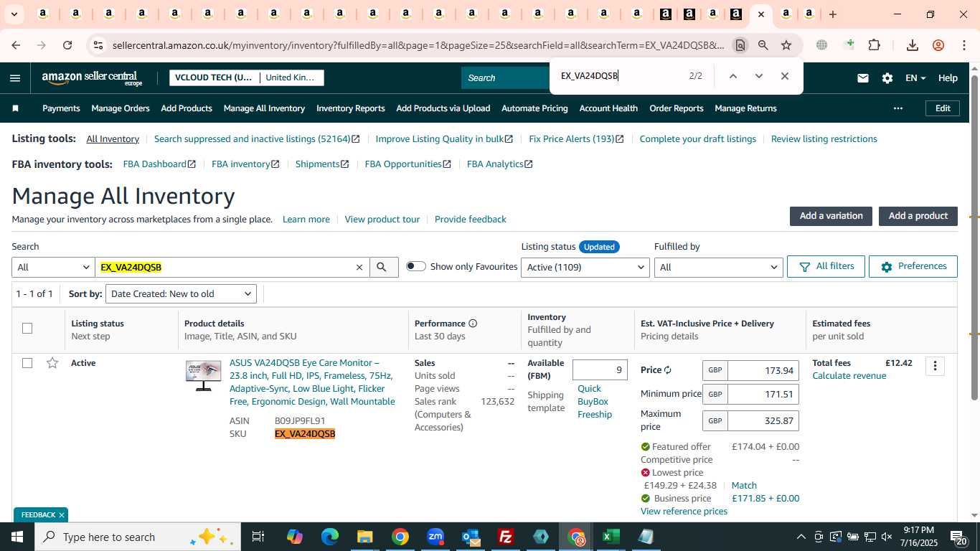Open Seller Central settings gear
This screenshot has height=551, width=980.
(887, 78)
